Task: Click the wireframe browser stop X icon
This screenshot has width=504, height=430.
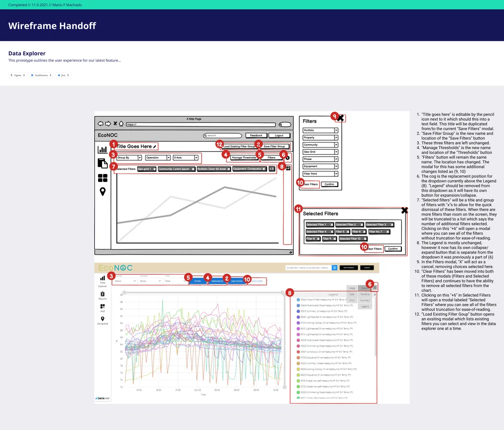Action: point(115,123)
